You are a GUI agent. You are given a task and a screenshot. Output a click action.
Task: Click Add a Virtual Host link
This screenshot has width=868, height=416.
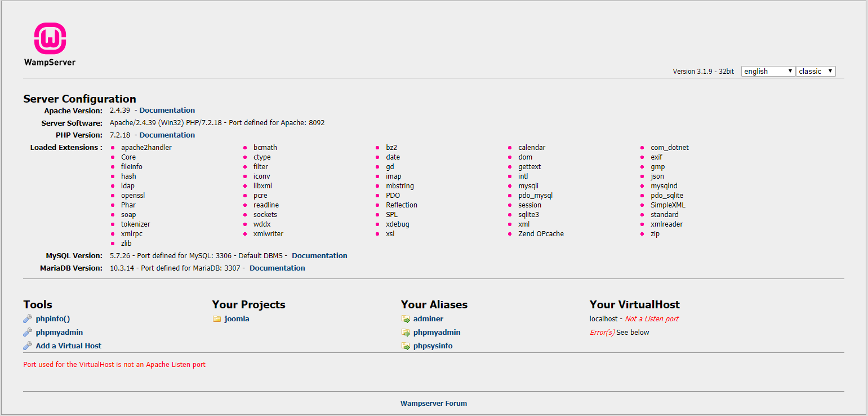pyautogui.click(x=69, y=346)
